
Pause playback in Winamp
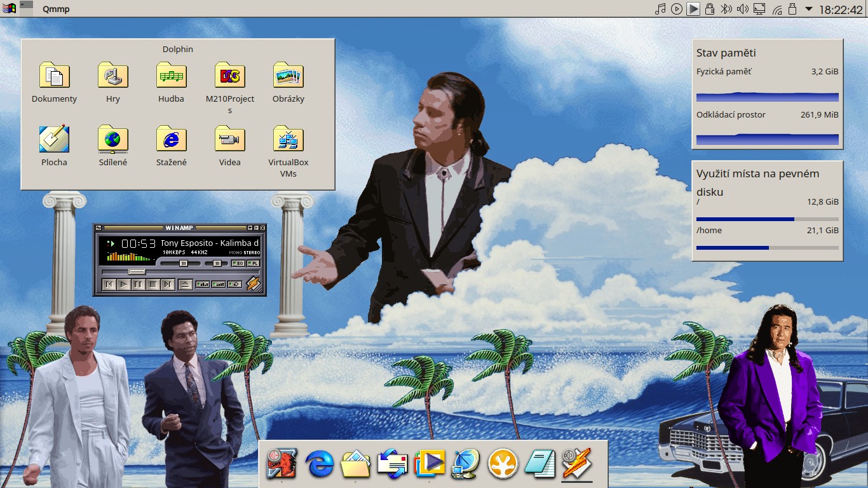(139, 285)
